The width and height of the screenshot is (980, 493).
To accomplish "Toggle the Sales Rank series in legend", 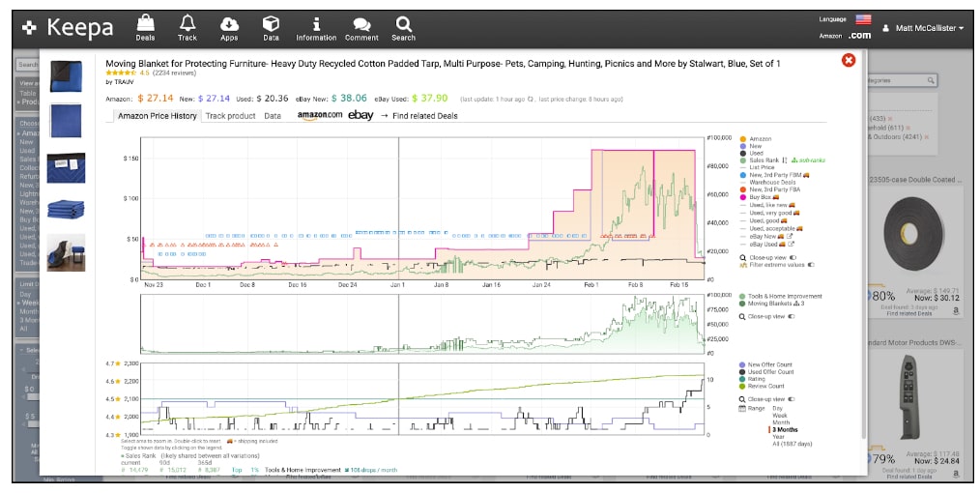I will (760, 160).
